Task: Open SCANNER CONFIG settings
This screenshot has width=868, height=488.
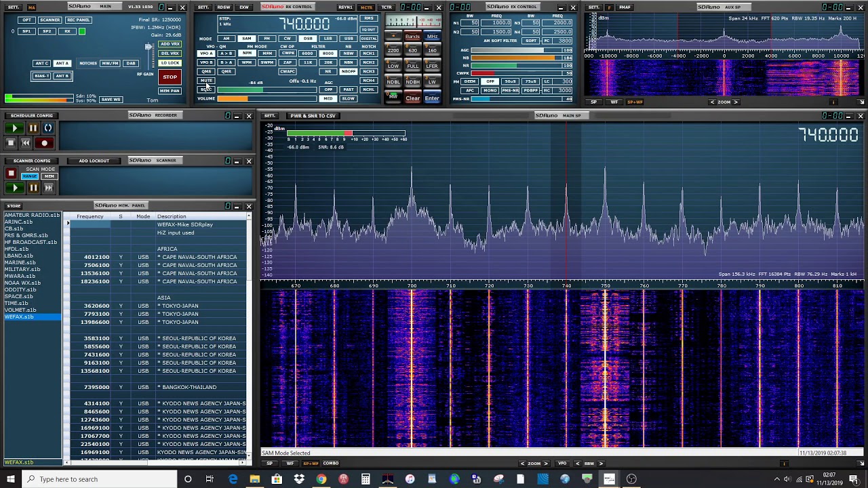Action: pyautogui.click(x=31, y=161)
